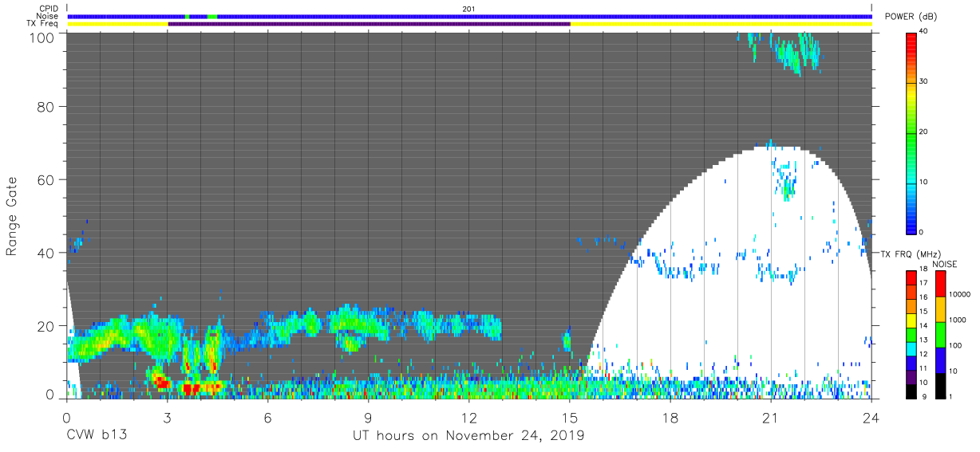980x452 pixels.
Task: Click the POWER (dB) colorbar
Action: (x=911, y=132)
